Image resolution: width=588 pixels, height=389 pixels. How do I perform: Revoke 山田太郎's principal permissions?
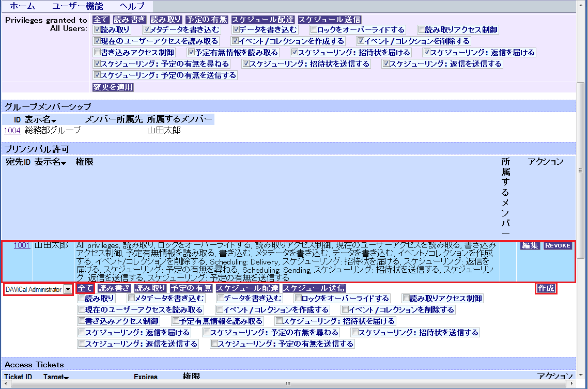click(x=558, y=245)
